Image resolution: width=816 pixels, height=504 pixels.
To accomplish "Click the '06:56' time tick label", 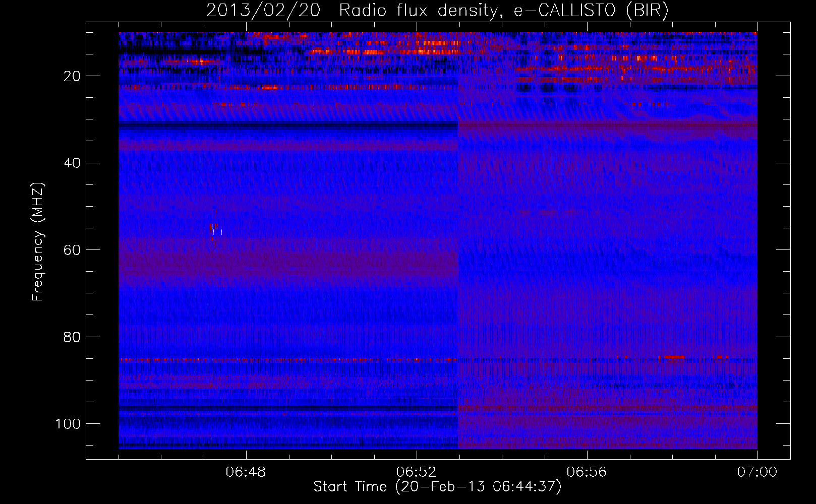I will tap(587, 472).
